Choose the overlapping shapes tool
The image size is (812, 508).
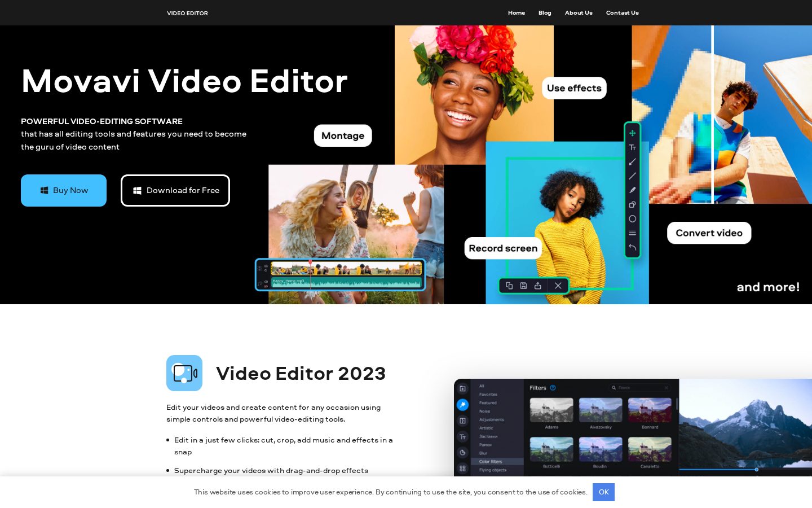(632, 204)
